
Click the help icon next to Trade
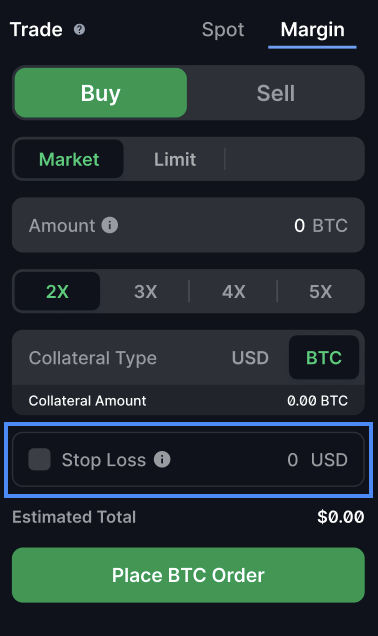(x=79, y=30)
